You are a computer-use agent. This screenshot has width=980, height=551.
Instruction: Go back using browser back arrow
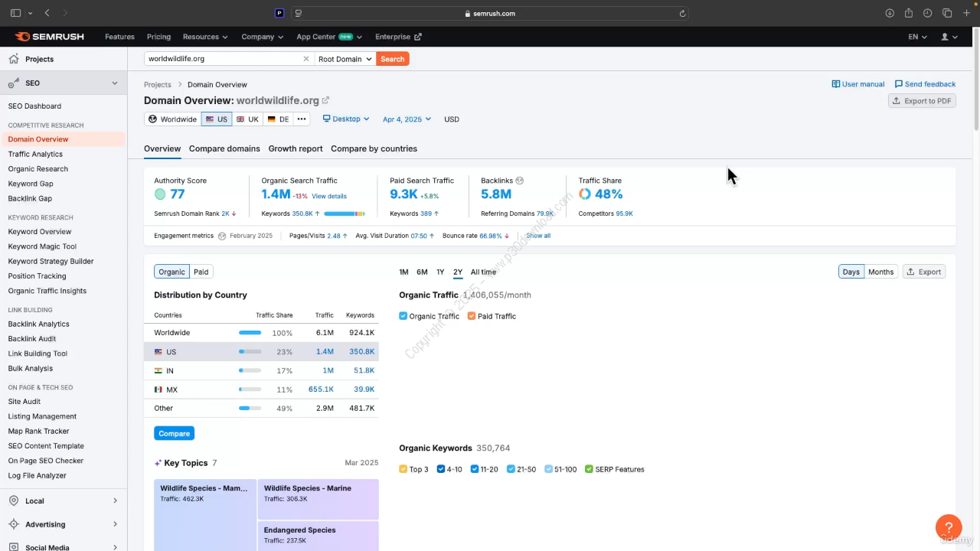pos(47,13)
